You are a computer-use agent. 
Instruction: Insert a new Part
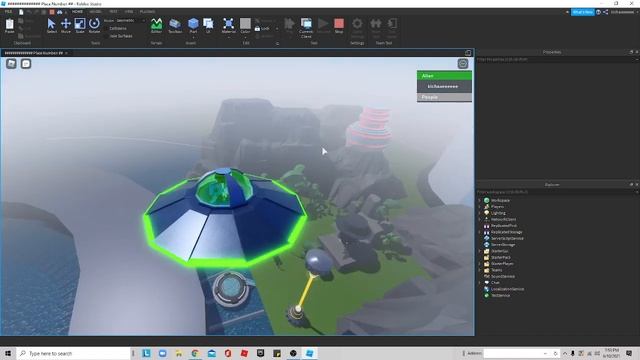pyautogui.click(x=193, y=24)
